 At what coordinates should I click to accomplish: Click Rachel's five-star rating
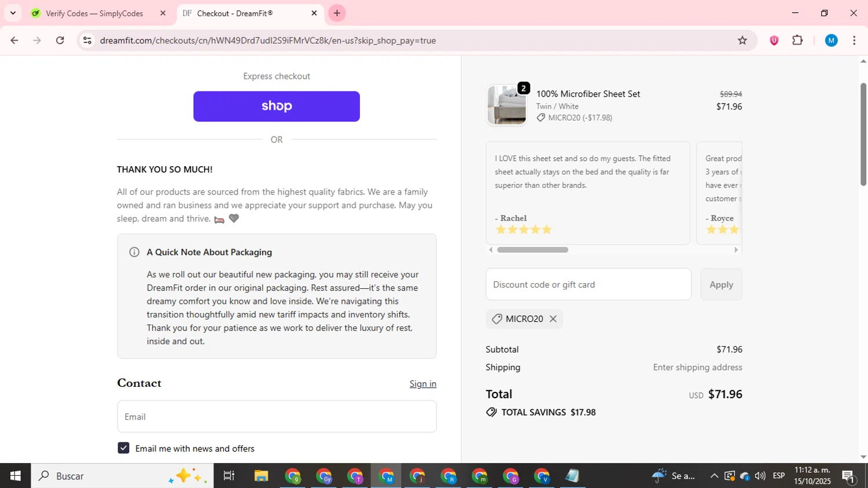(524, 230)
